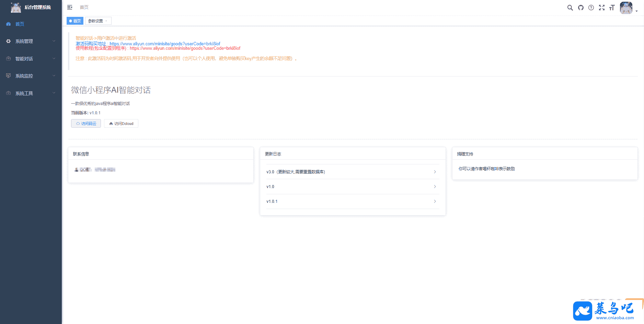Open the user avatar dropdown caret
Viewport: 644px width, 324px height.
[x=636, y=11]
